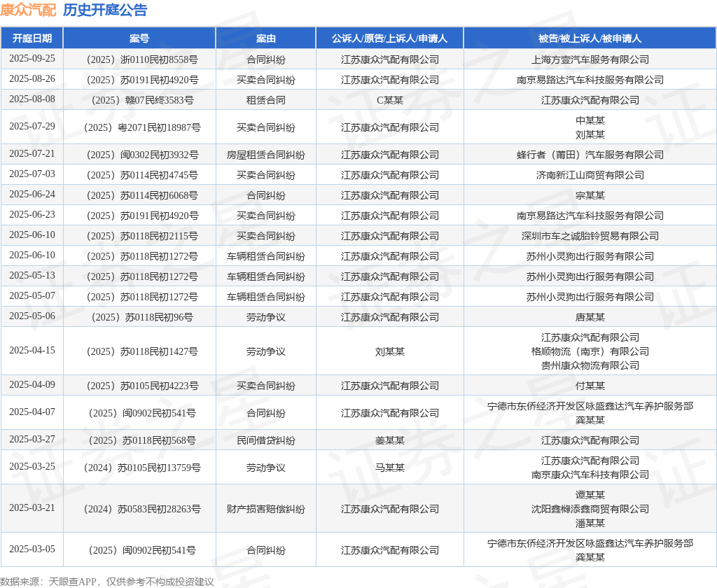Click defendant 付某某

(x=590, y=386)
